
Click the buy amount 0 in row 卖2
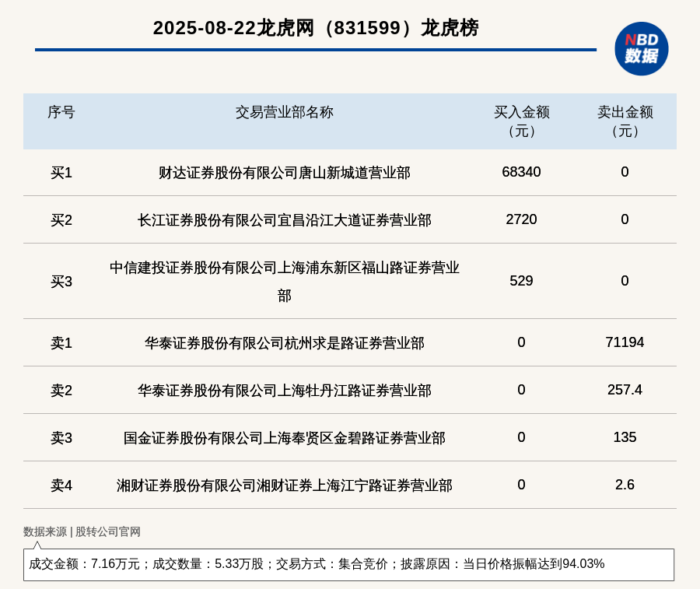click(x=521, y=390)
